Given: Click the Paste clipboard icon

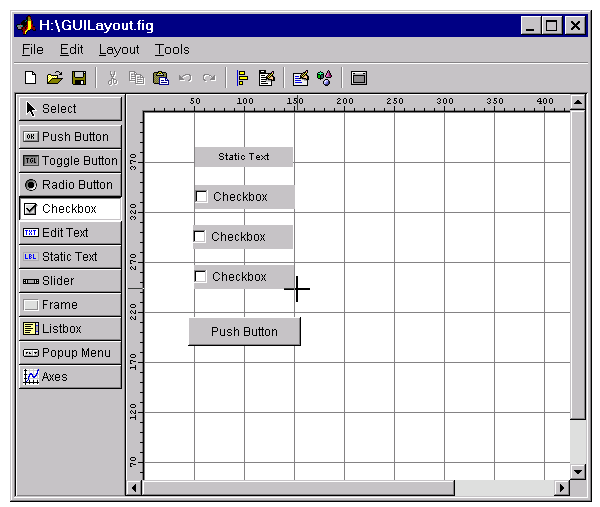Looking at the screenshot, I should coord(161,78).
